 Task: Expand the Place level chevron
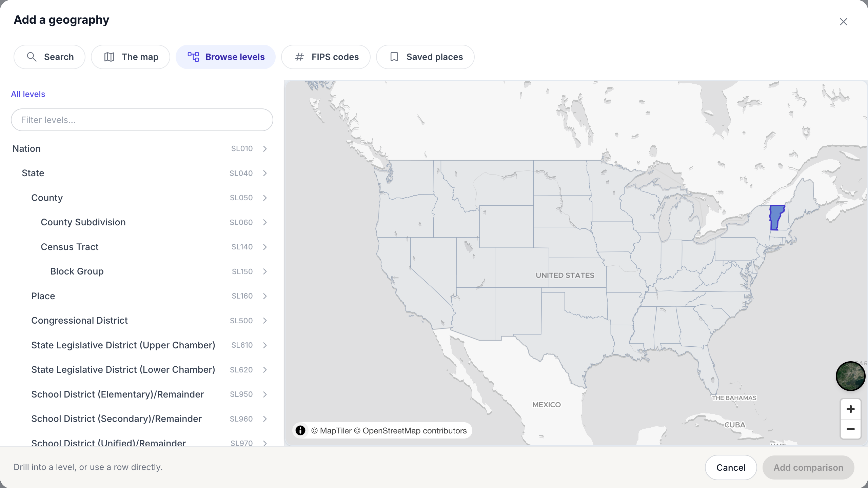point(265,296)
